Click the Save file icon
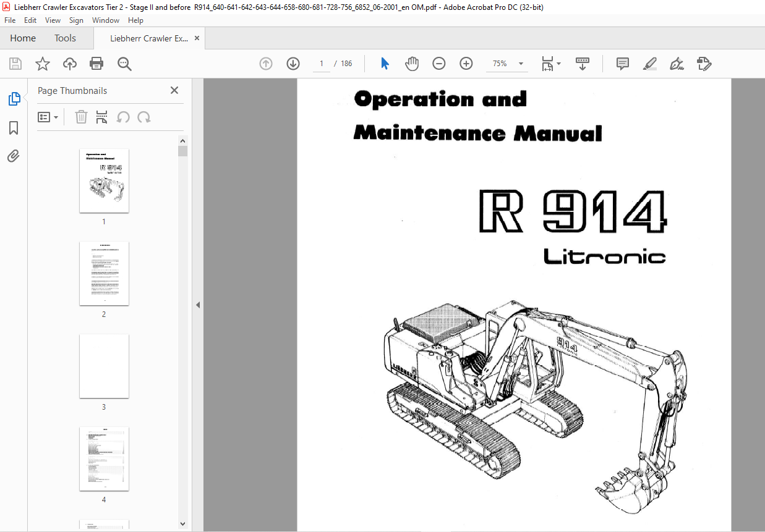Image resolution: width=765 pixels, height=532 pixels. (x=15, y=64)
